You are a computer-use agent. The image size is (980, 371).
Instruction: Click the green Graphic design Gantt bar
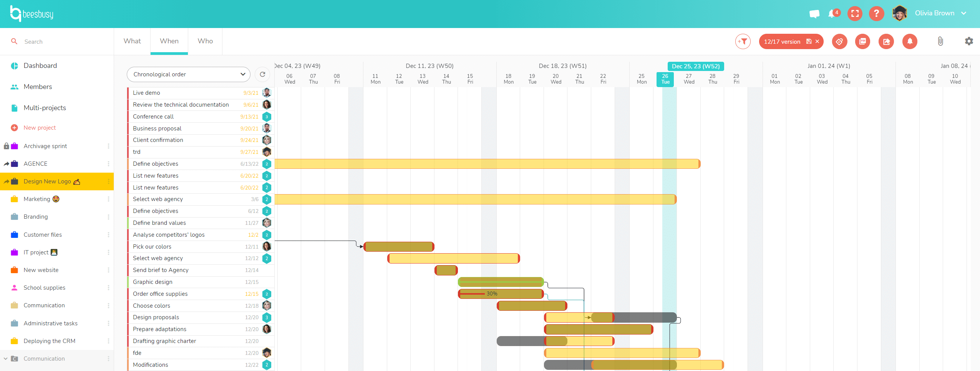coord(501,282)
